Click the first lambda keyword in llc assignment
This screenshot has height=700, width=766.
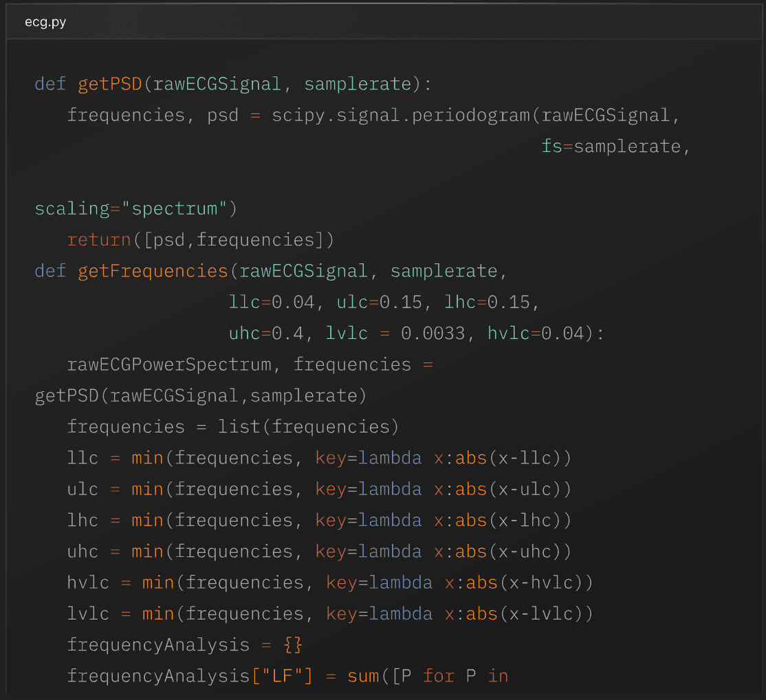coord(392,457)
